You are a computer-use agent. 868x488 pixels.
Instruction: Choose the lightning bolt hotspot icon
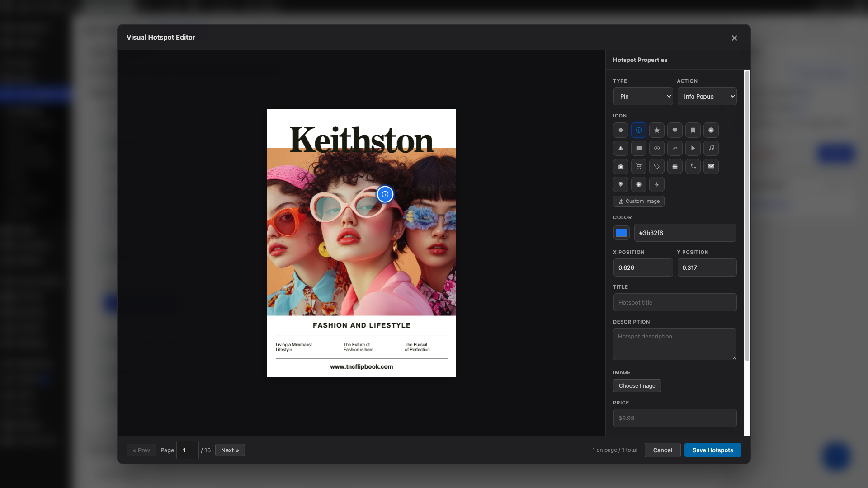[x=657, y=184]
